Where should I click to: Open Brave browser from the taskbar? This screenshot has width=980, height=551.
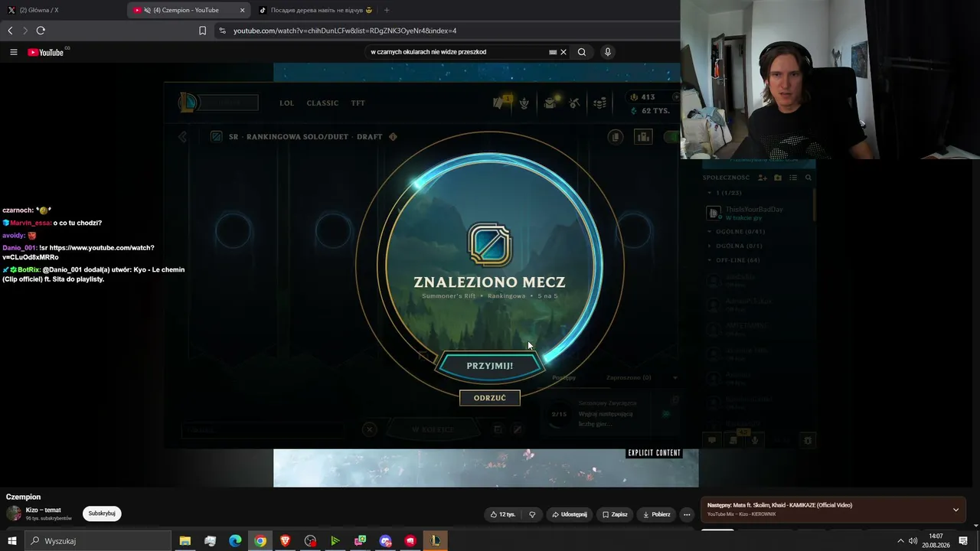tap(285, 541)
